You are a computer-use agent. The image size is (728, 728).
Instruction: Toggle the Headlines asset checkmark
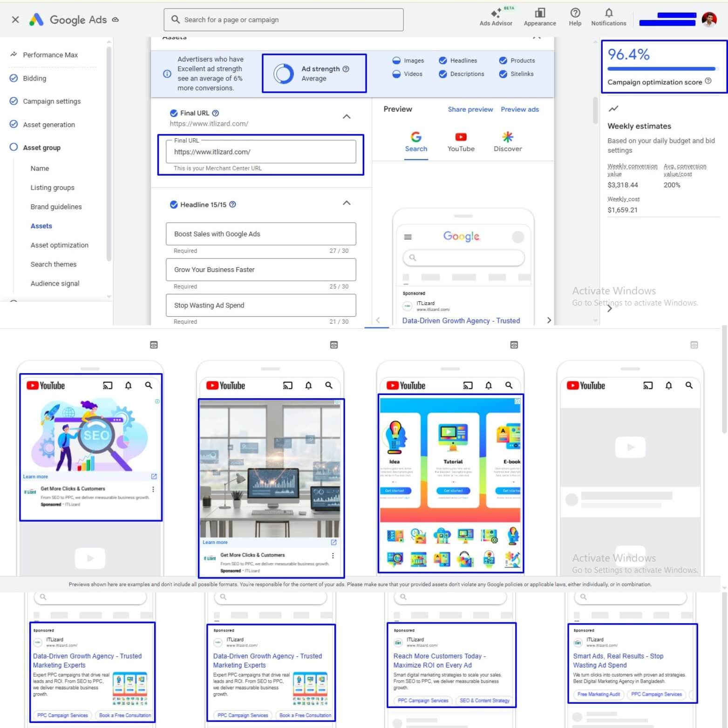pos(442,61)
